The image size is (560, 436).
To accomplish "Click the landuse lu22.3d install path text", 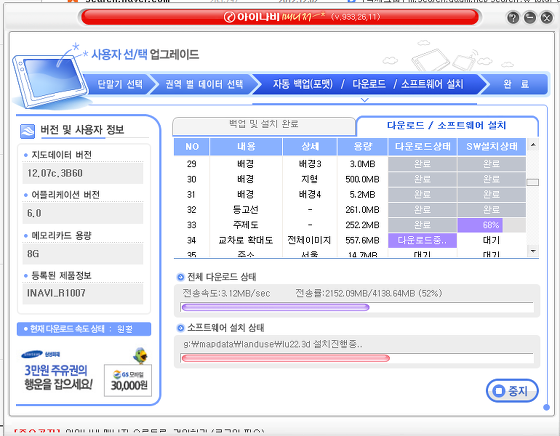I will tap(273, 345).
